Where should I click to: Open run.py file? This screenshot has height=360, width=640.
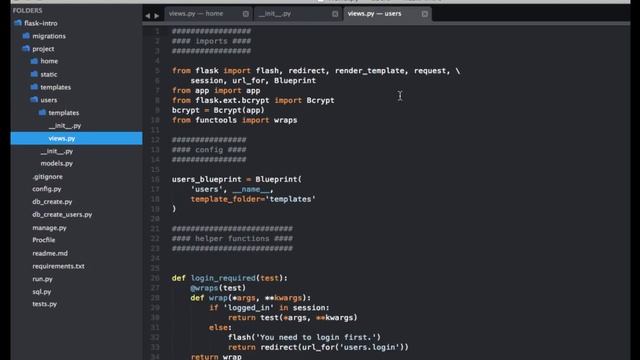42,279
